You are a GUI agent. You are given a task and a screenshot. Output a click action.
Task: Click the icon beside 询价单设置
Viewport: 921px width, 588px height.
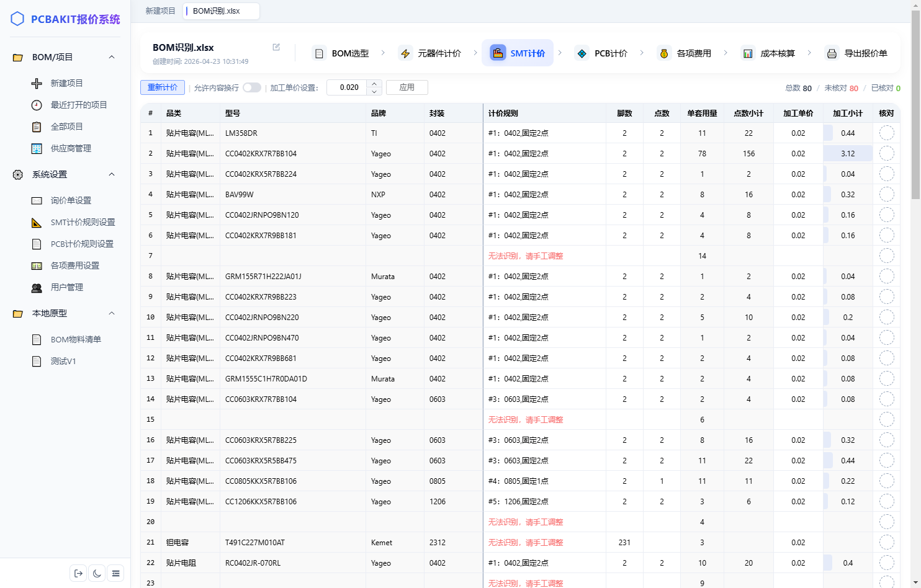37,200
